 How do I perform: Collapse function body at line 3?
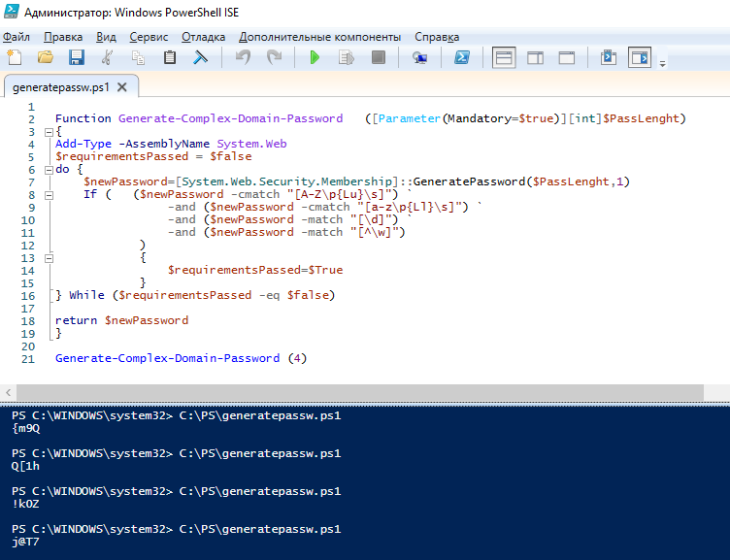49,132
